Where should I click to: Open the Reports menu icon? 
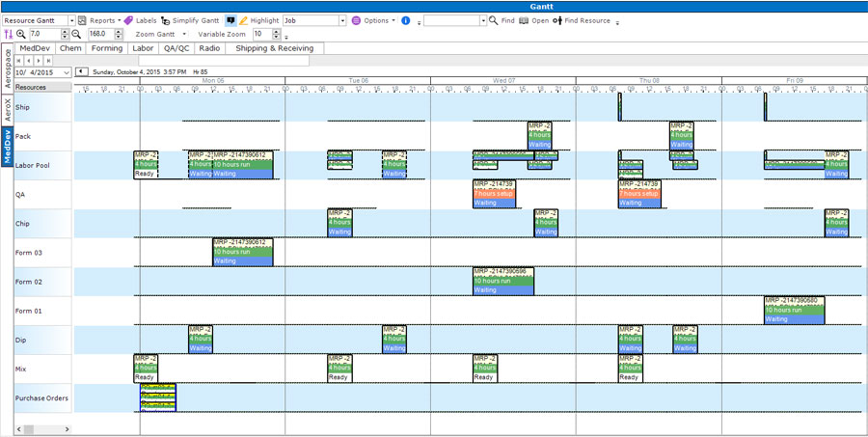82,20
